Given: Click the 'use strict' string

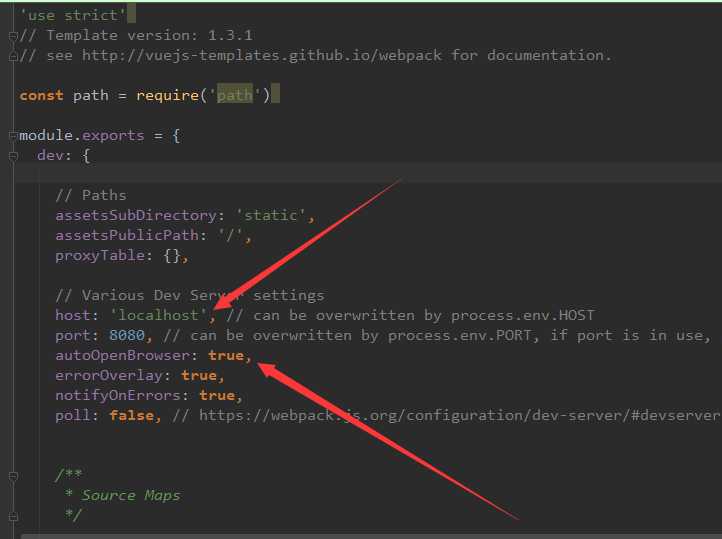Looking at the screenshot, I should click(73, 15).
